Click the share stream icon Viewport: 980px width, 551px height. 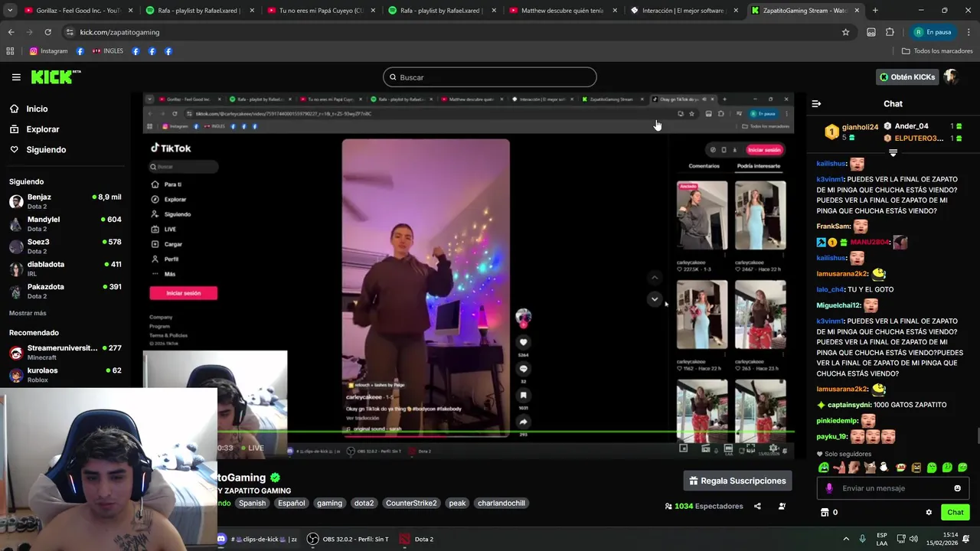pos(757,506)
